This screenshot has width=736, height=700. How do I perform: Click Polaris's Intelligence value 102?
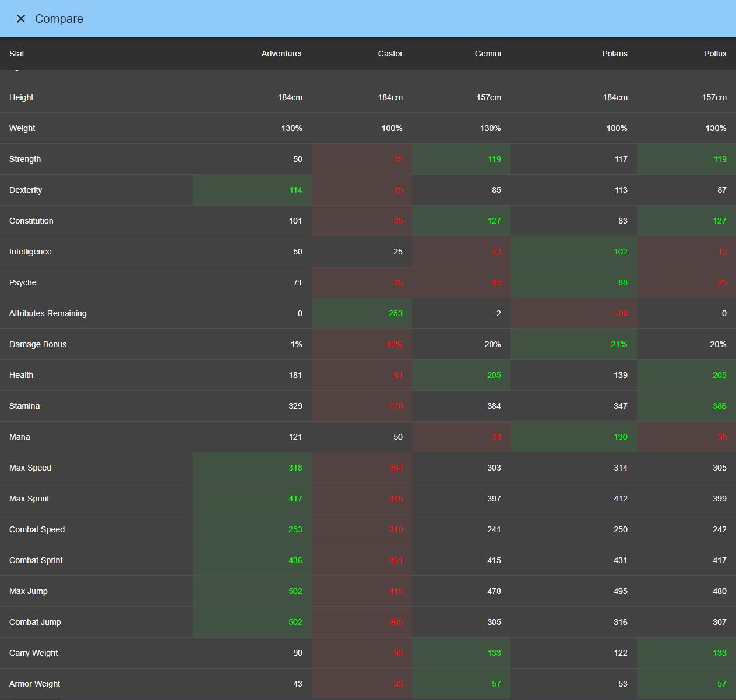click(620, 252)
